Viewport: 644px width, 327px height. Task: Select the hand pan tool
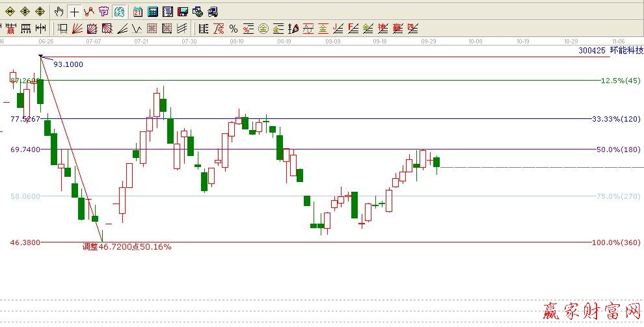tap(59, 11)
